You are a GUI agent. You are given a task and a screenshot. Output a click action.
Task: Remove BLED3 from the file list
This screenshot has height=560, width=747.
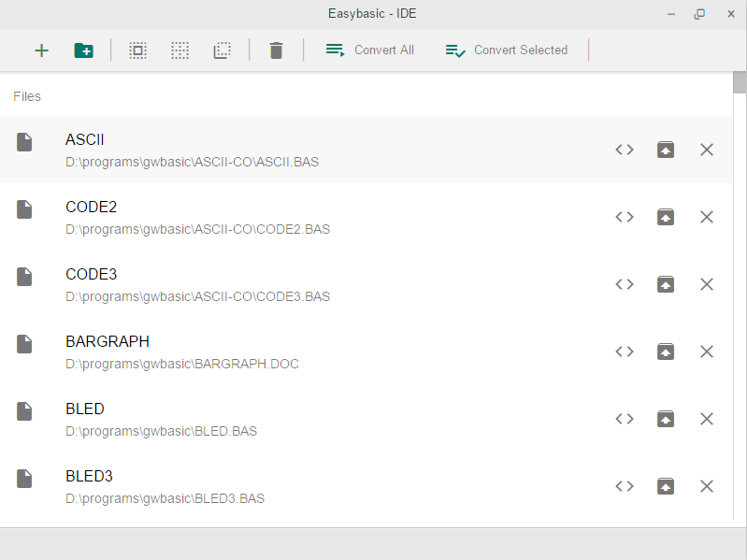click(x=707, y=486)
